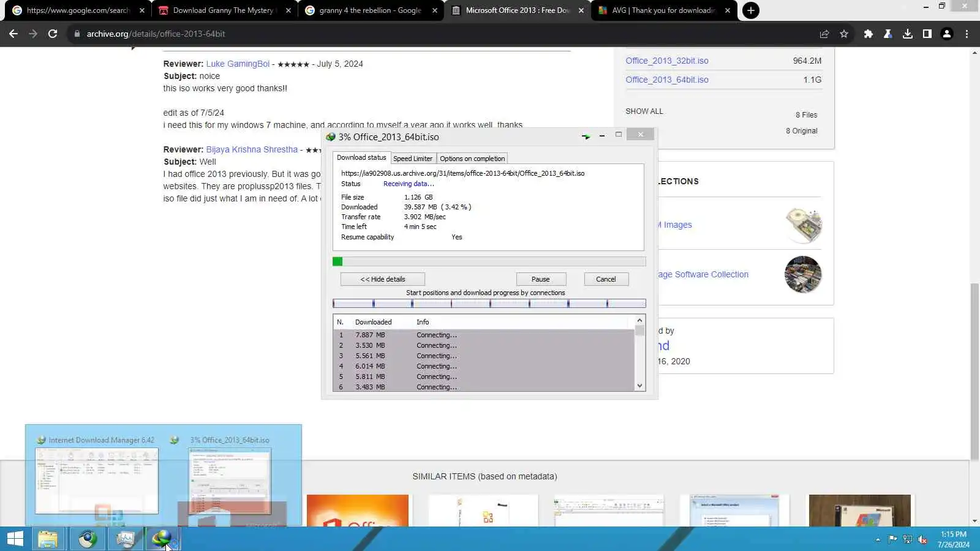Viewport: 980px width, 551px height.
Task: View site information via the lock icon
Action: click(x=77, y=34)
